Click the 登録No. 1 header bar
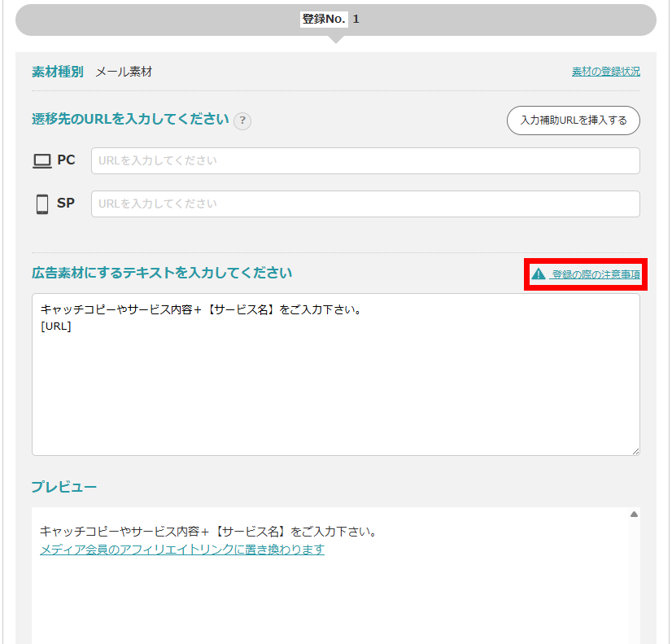 [335, 19]
